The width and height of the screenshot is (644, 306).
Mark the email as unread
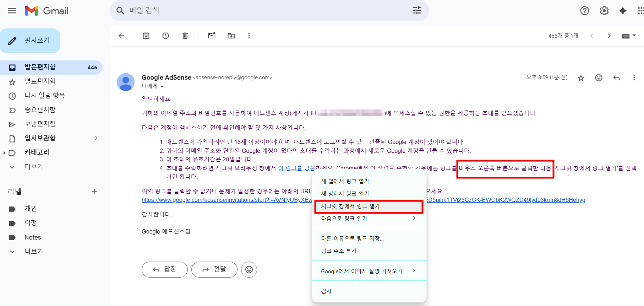pyautogui.click(x=212, y=36)
